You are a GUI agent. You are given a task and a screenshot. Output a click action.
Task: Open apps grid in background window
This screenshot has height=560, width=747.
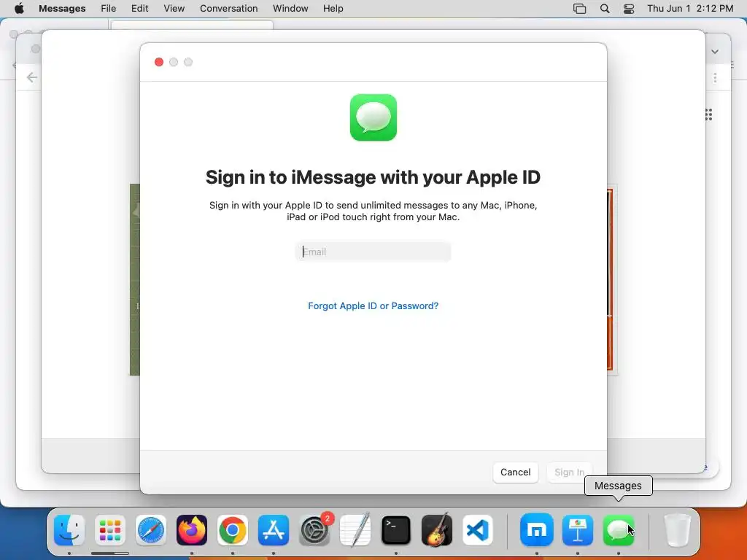pyautogui.click(x=709, y=114)
